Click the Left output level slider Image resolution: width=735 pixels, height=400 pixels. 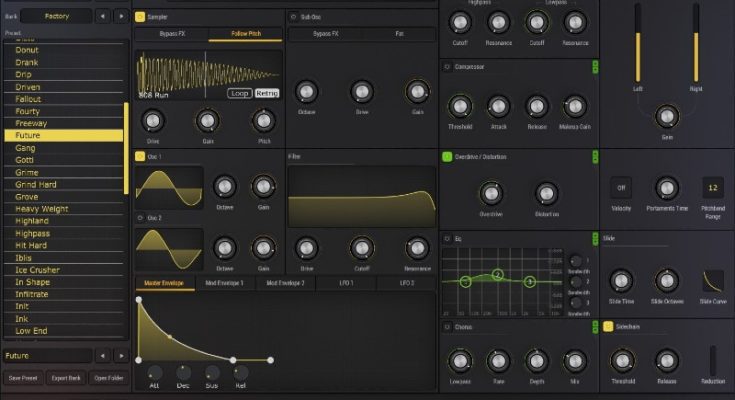pyautogui.click(x=637, y=55)
